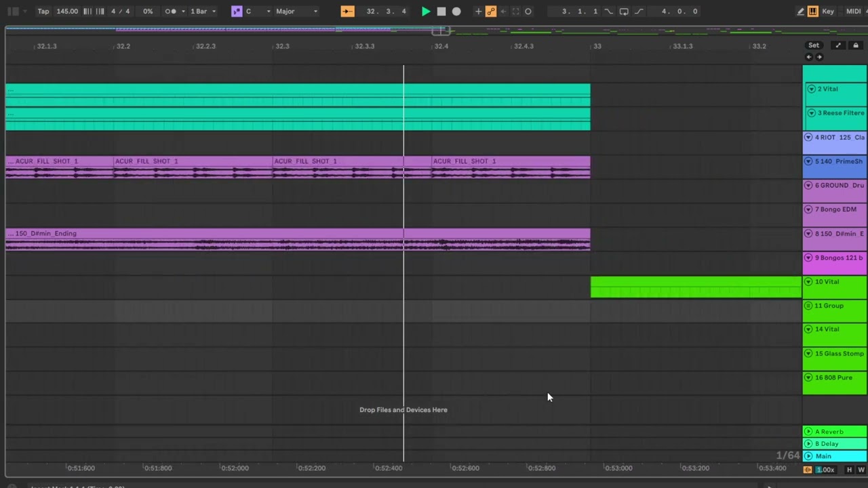The height and width of the screenshot is (488, 868).
Task: Open MIDI Map mode
Action: tap(854, 12)
